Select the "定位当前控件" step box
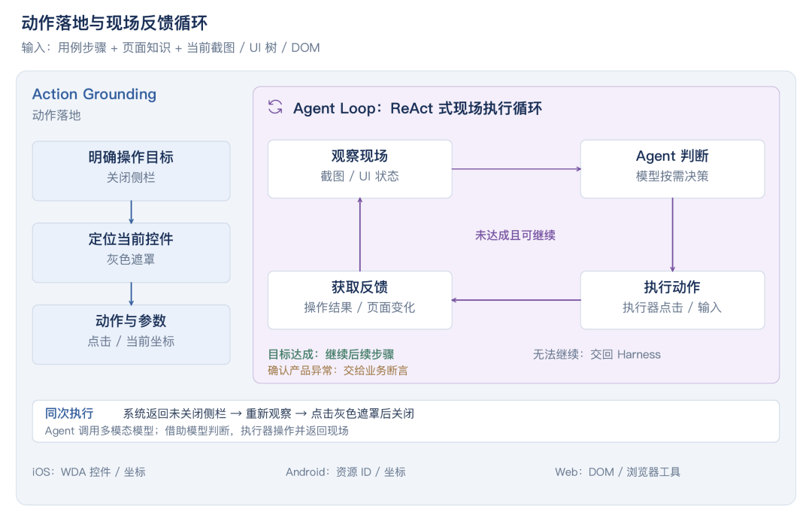Screen dimensions: 812x509 point(131,253)
